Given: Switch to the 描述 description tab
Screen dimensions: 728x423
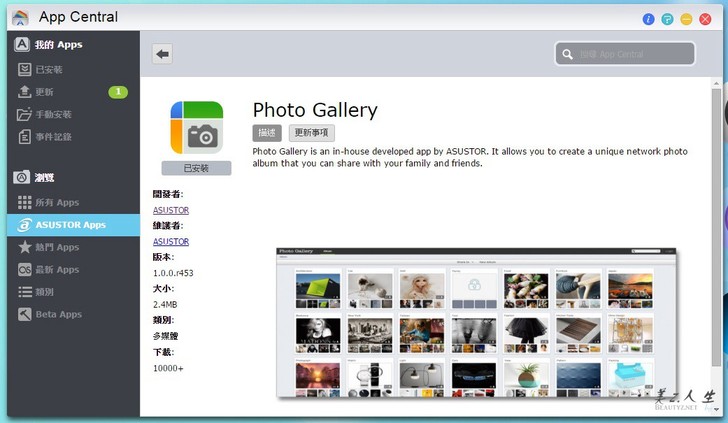Looking at the screenshot, I should (267, 133).
